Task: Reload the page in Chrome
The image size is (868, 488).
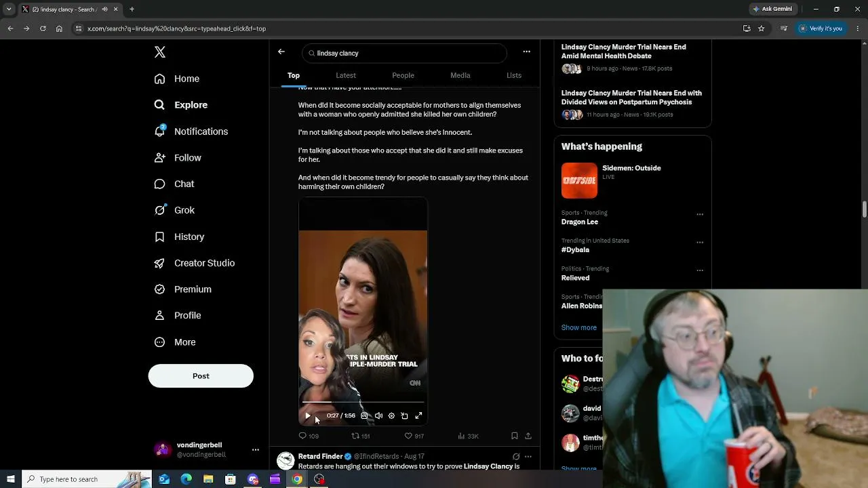Action: [43, 28]
